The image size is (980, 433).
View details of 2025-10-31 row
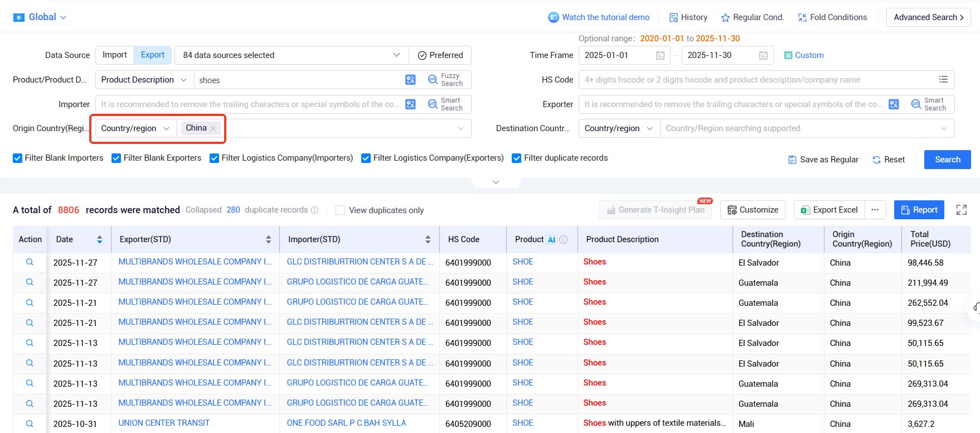30,424
